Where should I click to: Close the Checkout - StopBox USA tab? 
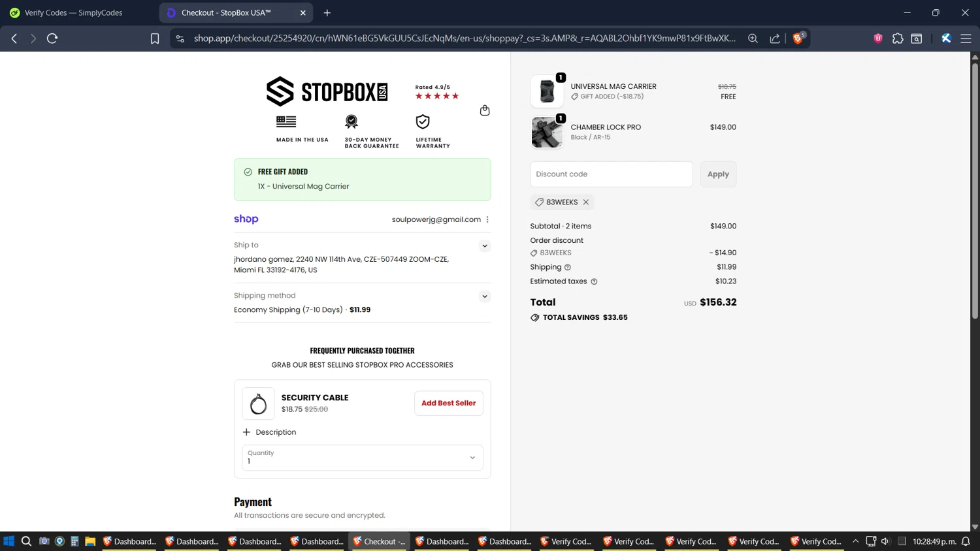click(x=303, y=12)
